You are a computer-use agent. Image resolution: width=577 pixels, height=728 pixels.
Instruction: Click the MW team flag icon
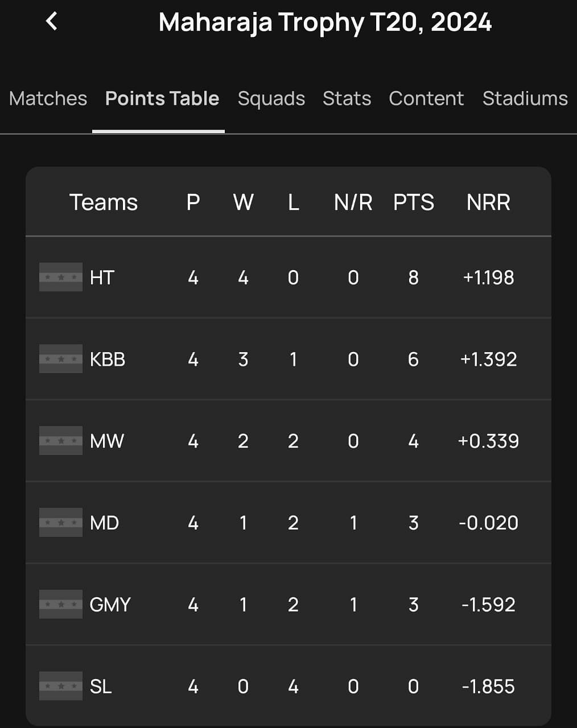coord(61,441)
